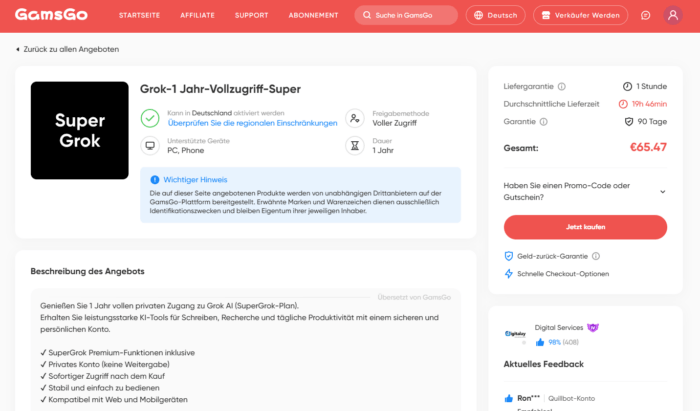Open the chat messages icon in header
700x411 pixels.
point(646,15)
